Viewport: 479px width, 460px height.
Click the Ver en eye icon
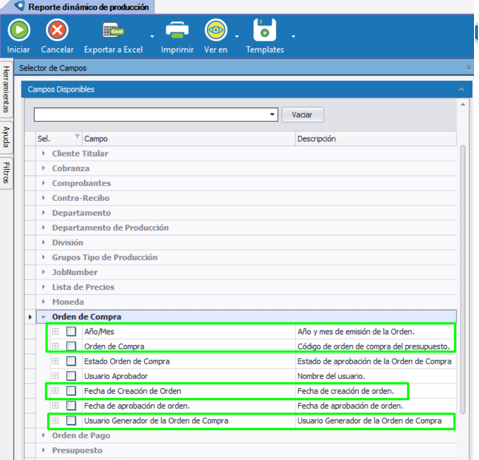216,30
